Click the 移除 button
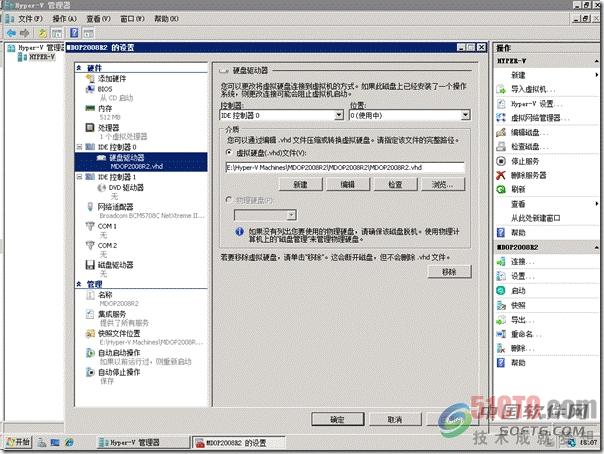Image resolution: width=604 pixels, height=454 pixels. point(449,271)
